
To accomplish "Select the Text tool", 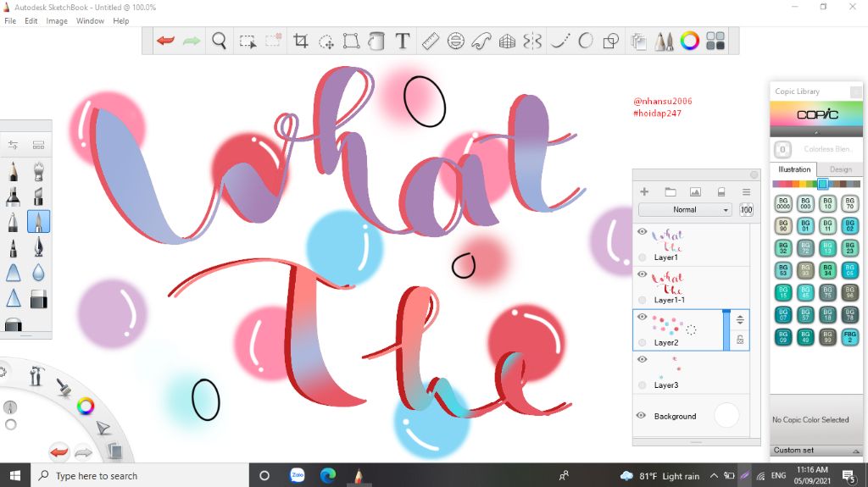I will coord(403,41).
